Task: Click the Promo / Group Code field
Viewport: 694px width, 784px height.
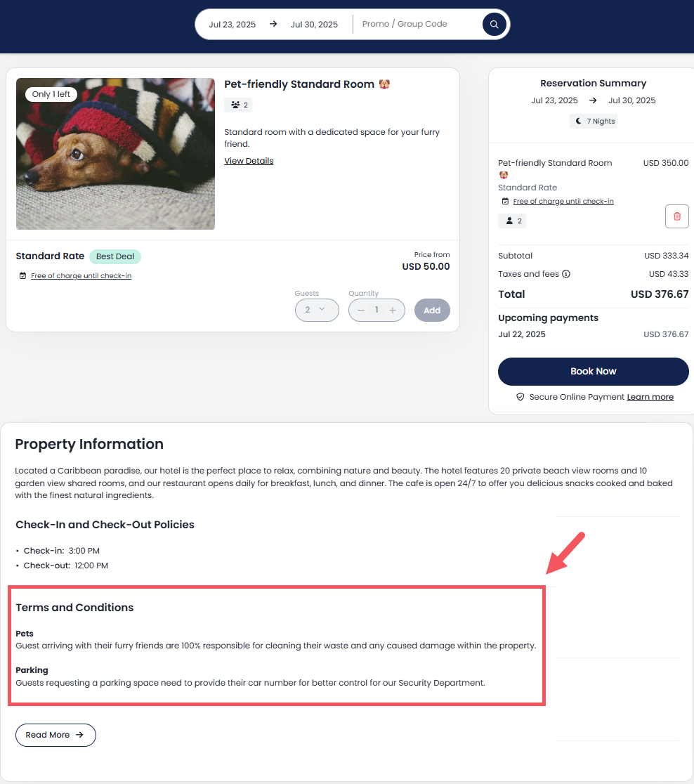Action: (415, 24)
